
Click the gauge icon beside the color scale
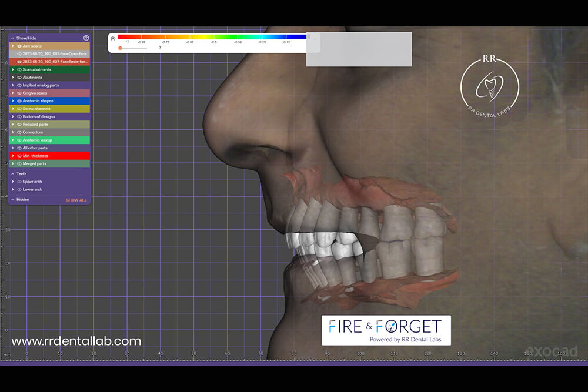click(x=113, y=38)
